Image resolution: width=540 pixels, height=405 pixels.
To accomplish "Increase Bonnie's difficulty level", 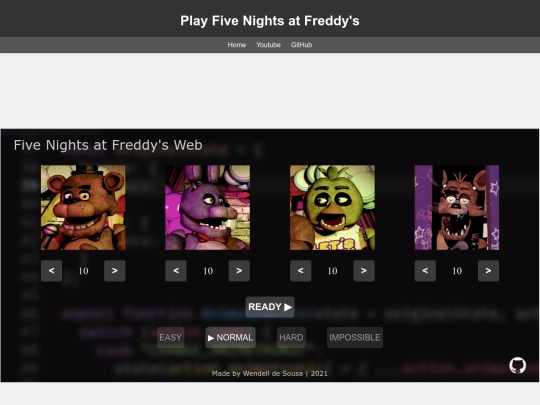I will 239,271.
